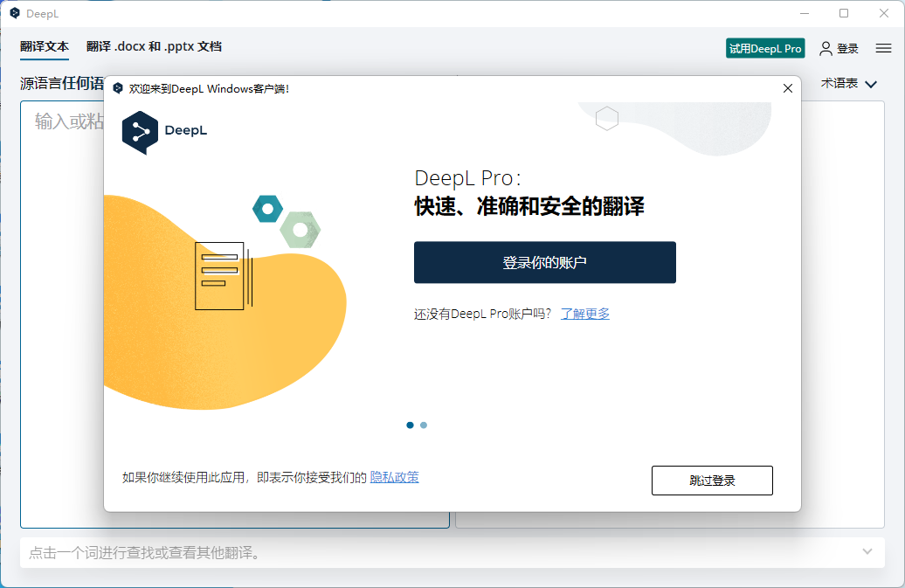Switch to the 翻译 .docx 和 .pptx 文档 tab

pos(154,47)
